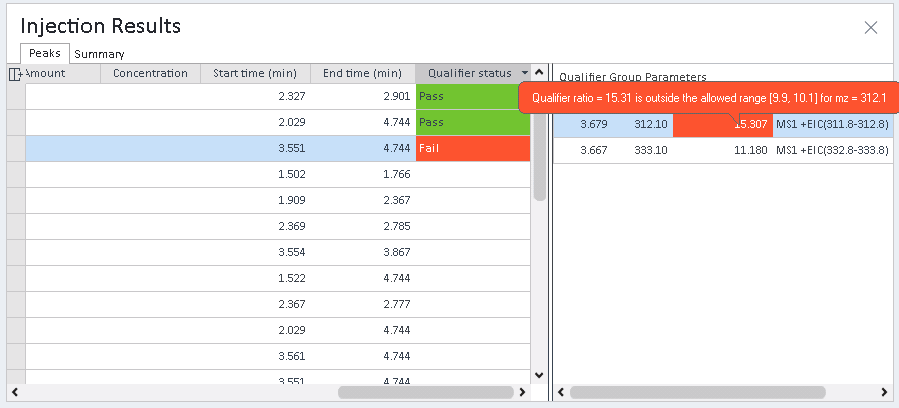The width and height of the screenshot is (899, 408).
Task: Click the qualifier panel scroll right arrow
Action: click(884, 393)
